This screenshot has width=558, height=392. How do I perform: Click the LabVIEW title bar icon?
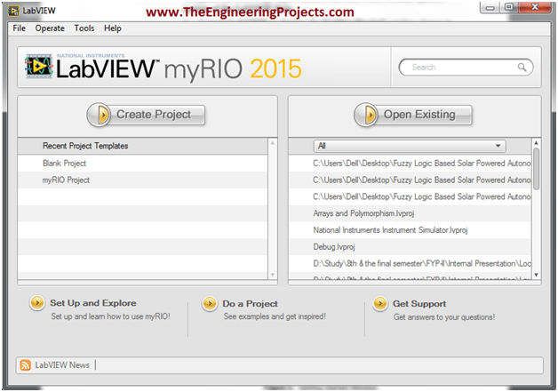point(13,11)
